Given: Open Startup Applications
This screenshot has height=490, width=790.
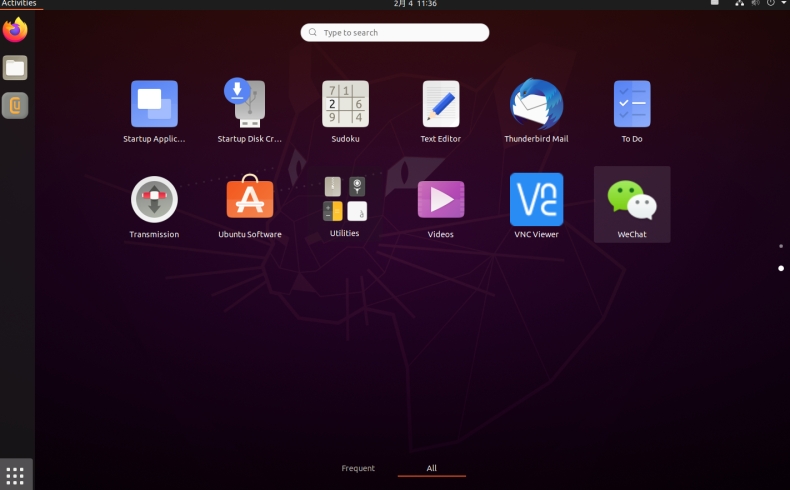Looking at the screenshot, I should 154,104.
